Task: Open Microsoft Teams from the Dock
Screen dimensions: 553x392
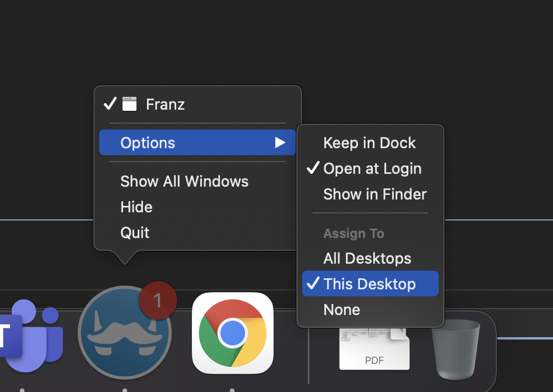Action: tap(31, 335)
